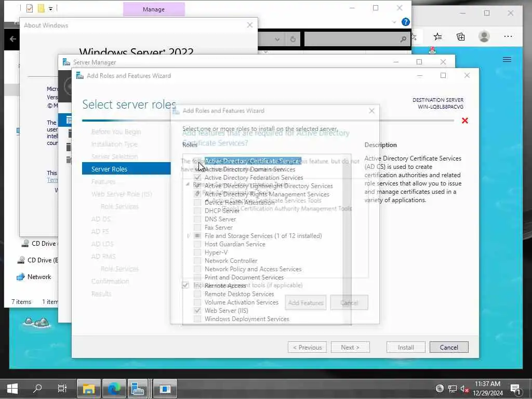Screen dimensions: 532x399
Task: Open File Explorer help icon
Action: point(405,22)
